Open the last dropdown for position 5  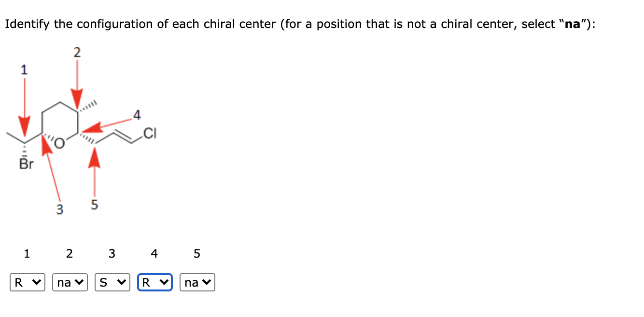[196, 282]
